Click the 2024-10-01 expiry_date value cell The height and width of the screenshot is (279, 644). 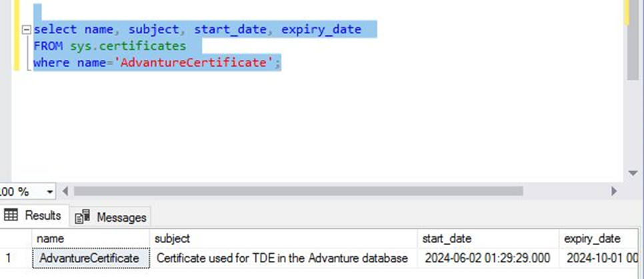coord(600,258)
